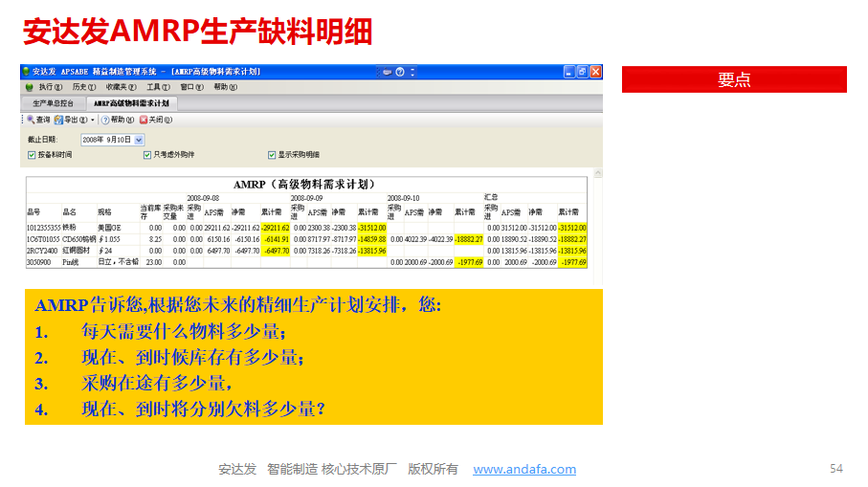This screenshot has height=487, width=868.
Task: Click the 2008-09-08 date column header
Action: tap(203, 198)
